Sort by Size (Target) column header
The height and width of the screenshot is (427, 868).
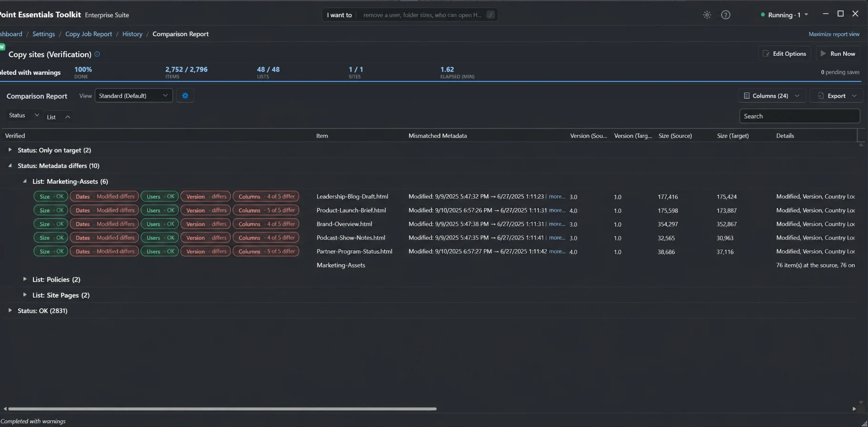pyautogui.click(x=733, y=136)
